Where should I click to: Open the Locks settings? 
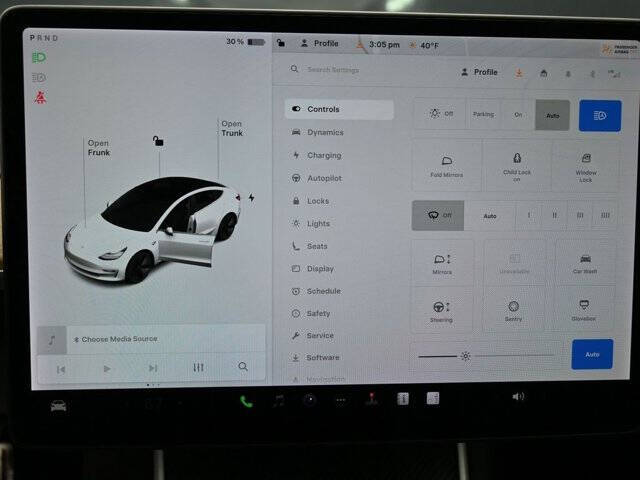pyautogui.click(x=311, y=201)
